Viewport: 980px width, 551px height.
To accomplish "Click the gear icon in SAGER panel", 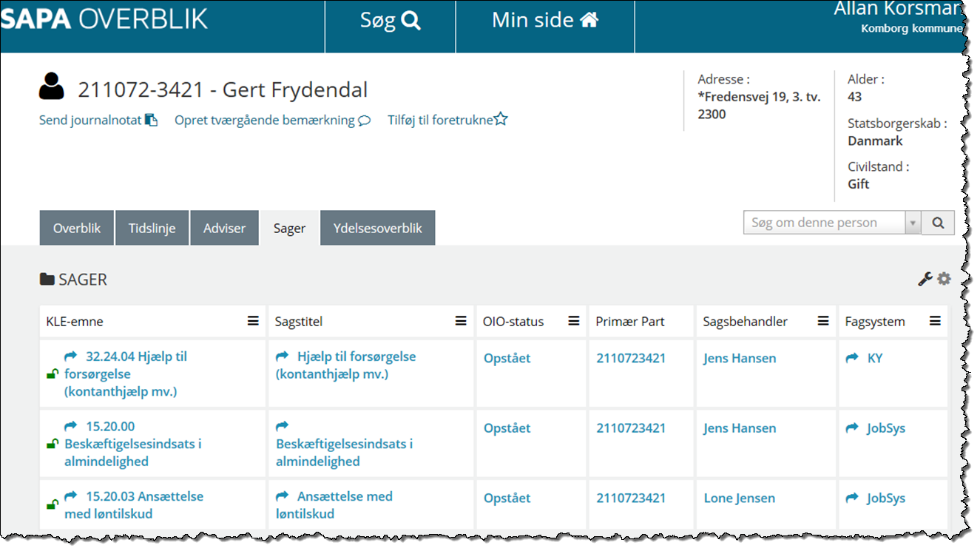I will click(944, 279).
